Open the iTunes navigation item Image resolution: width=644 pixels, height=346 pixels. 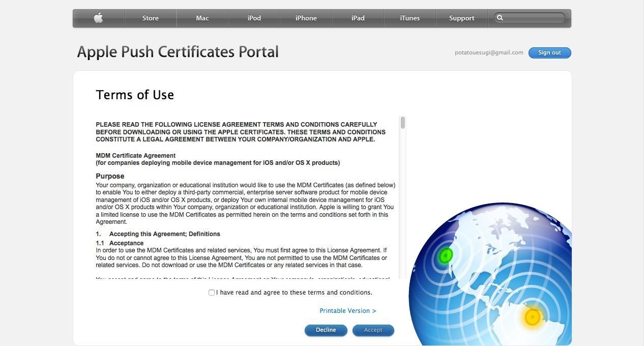(410, 18)
